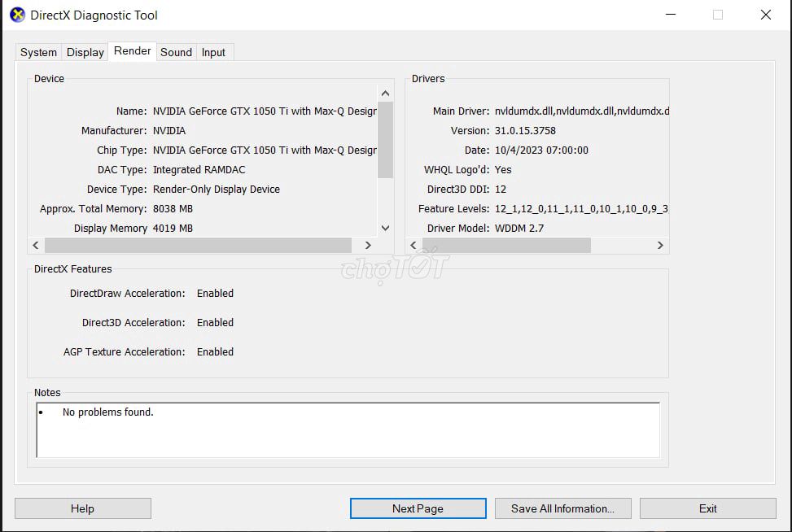The height and width of the screenshot is (532, 792).
Task: Click Device list scroll down arrow
Action: (x=385, y=228)
